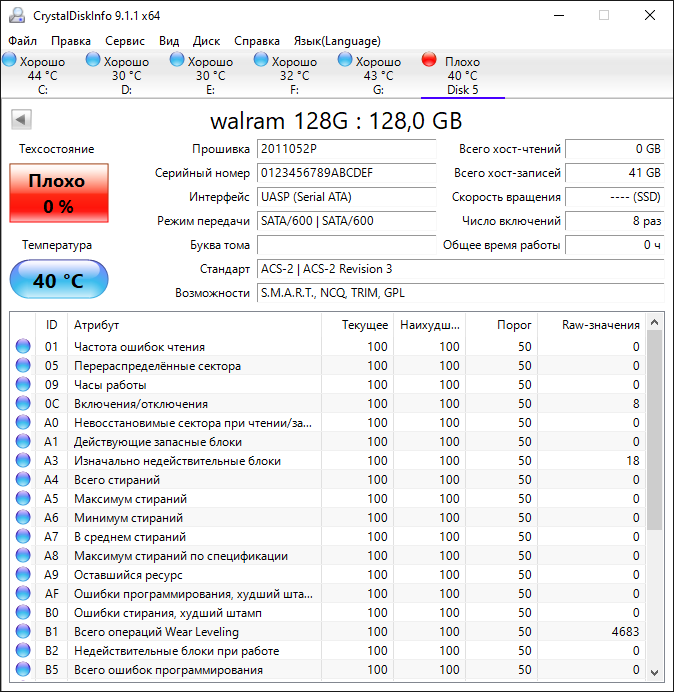Image resolution: width=674 pixels, height=692 pixels.
Task: Click Общее время работы value 0 ч
Action: coord(615,245)
